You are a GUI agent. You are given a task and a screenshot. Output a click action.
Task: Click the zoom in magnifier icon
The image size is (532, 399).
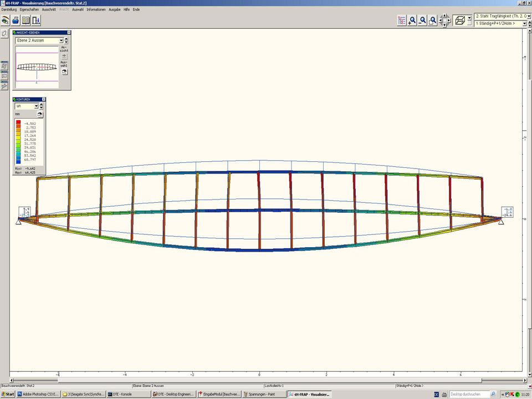click(412, 21)
